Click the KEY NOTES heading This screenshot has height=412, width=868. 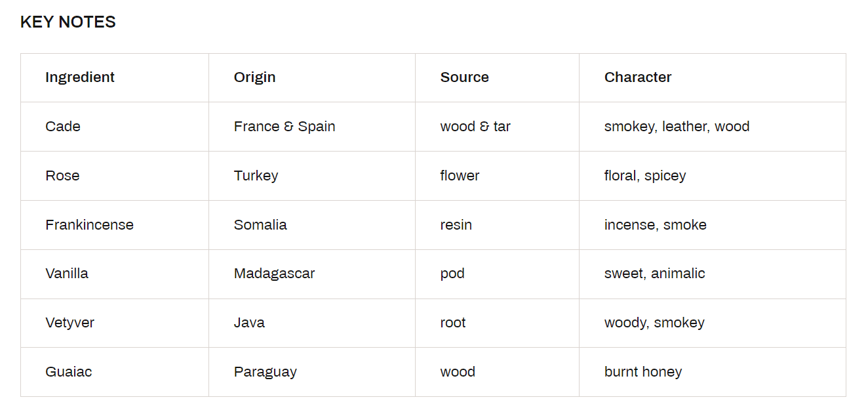pos(68,22)
